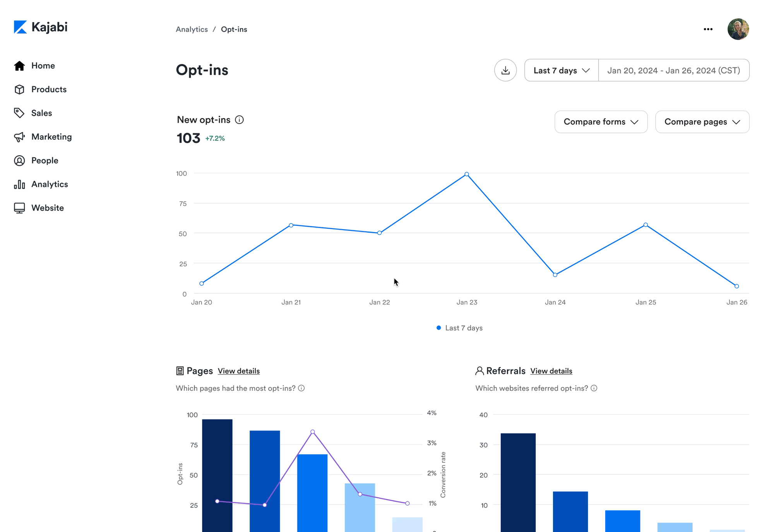
Task: Toggle the Last 7 days legend item
Action: (459, 328)
